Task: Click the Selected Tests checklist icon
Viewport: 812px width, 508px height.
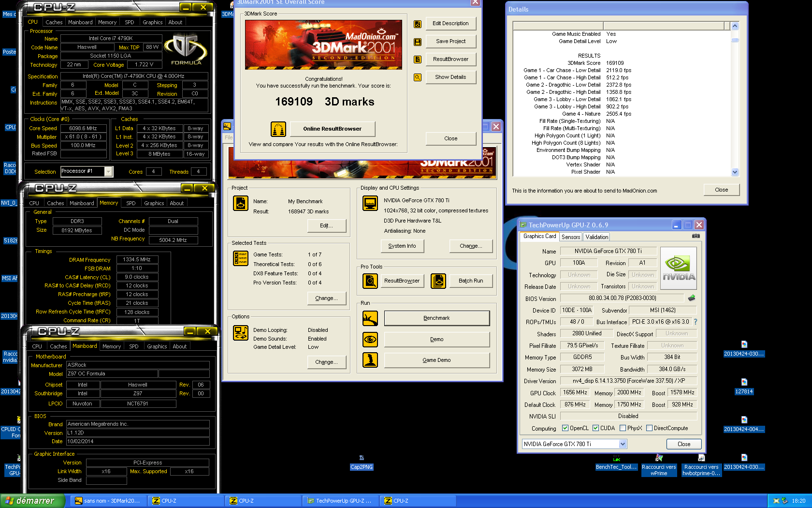Action: click(241, 258)
